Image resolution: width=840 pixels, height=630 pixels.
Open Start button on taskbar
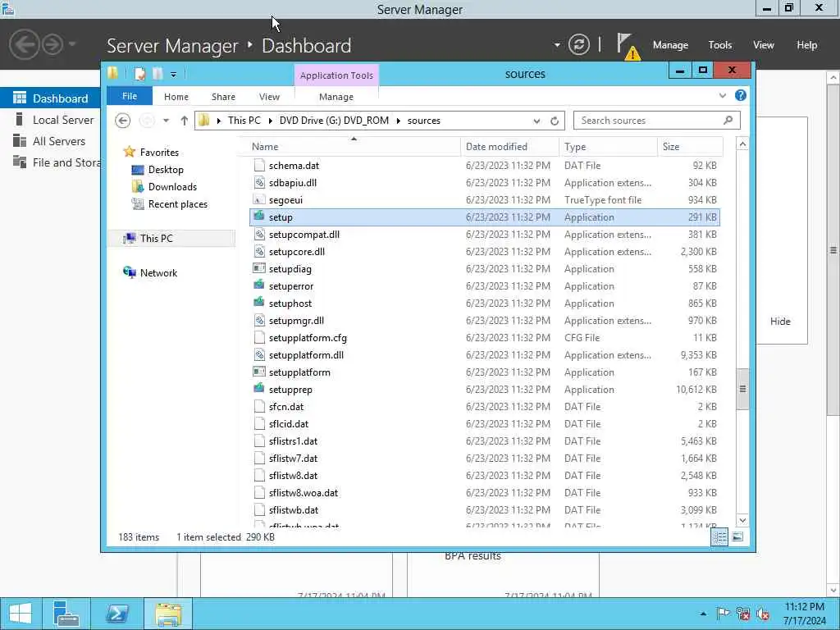click(x=21, y=614)
